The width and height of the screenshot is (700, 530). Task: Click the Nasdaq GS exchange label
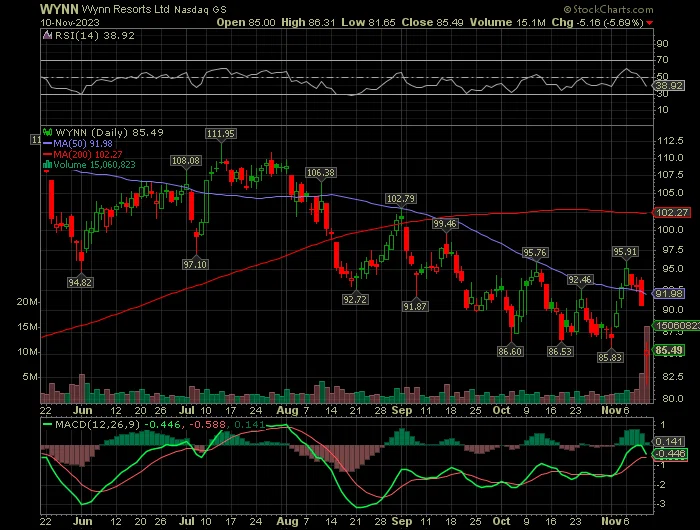(x=200, y=9)
